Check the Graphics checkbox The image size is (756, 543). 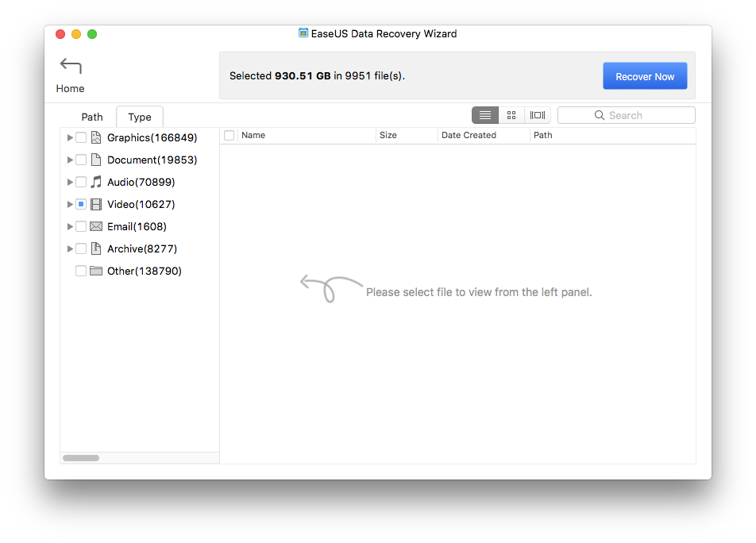pyautogui.click(x=81, y=138)
